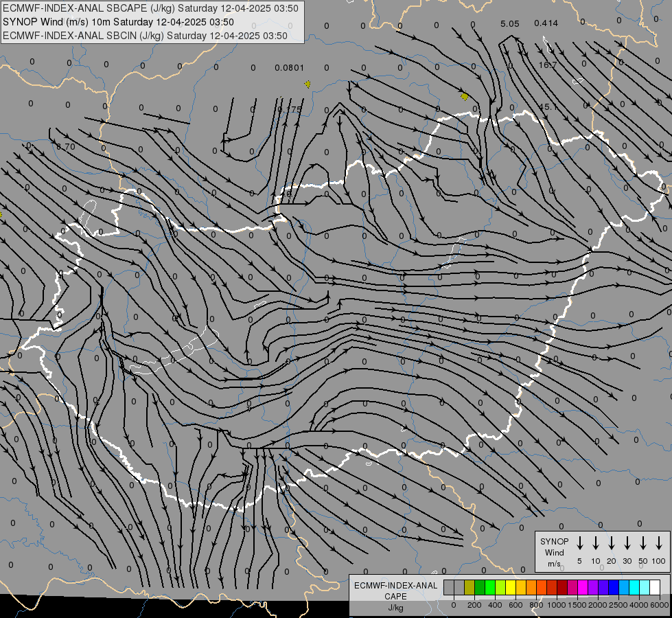The height and width of the screenshot is (618, 672).
Task: Select the bright magenta CAPE legend swatch
Action: pos(583,587)
